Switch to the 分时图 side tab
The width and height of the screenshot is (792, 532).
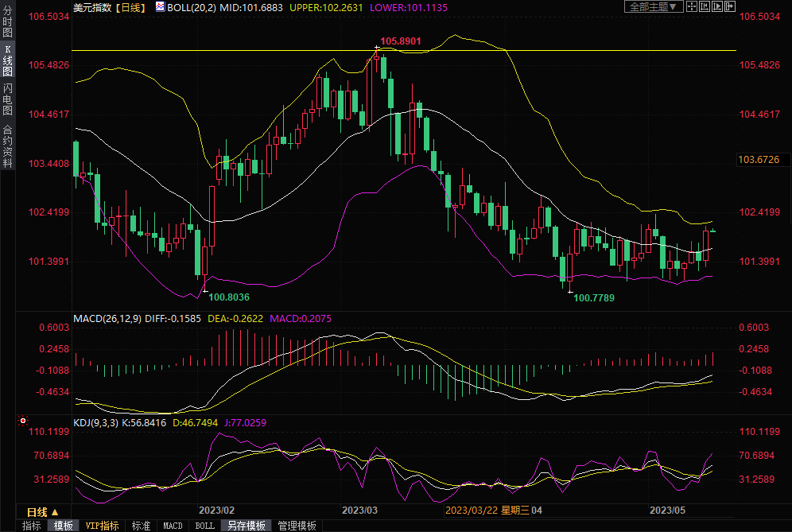[7, 23]
